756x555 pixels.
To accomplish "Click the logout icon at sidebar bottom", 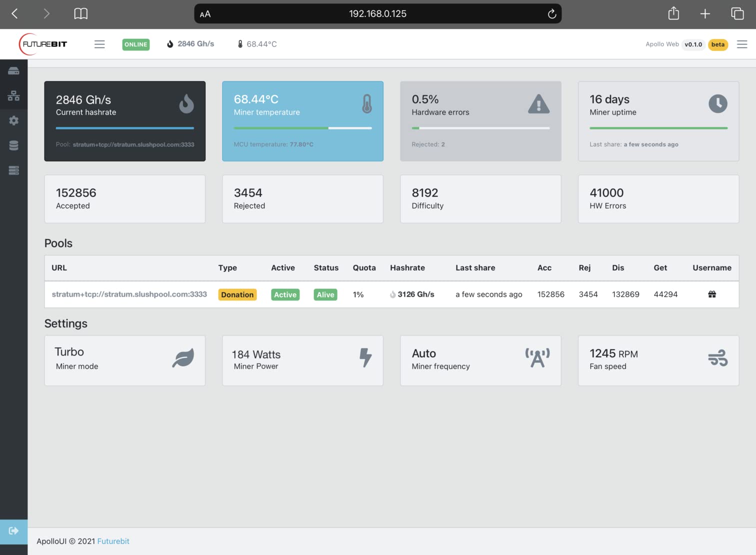I will (x=13, y=530).
